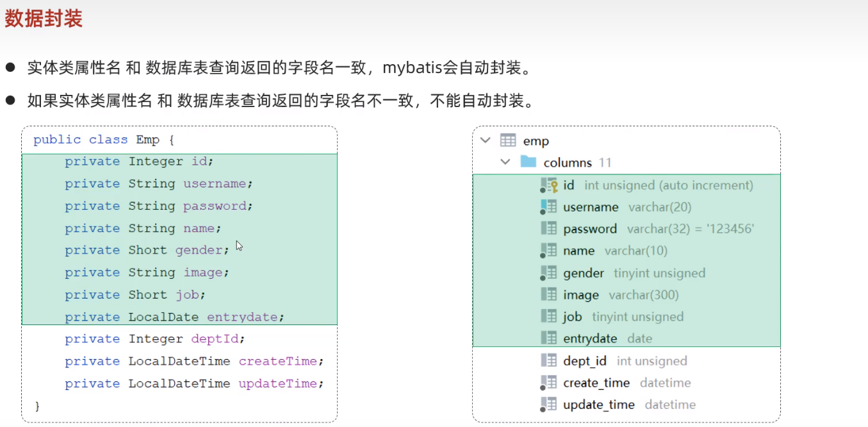Click the emp table icon

point(508,140)
